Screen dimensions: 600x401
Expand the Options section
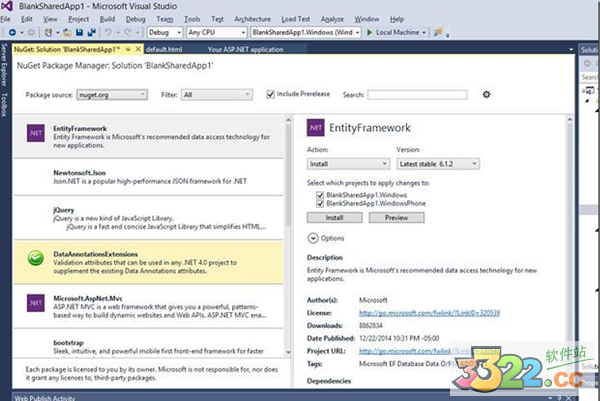[x=313, y=238]
